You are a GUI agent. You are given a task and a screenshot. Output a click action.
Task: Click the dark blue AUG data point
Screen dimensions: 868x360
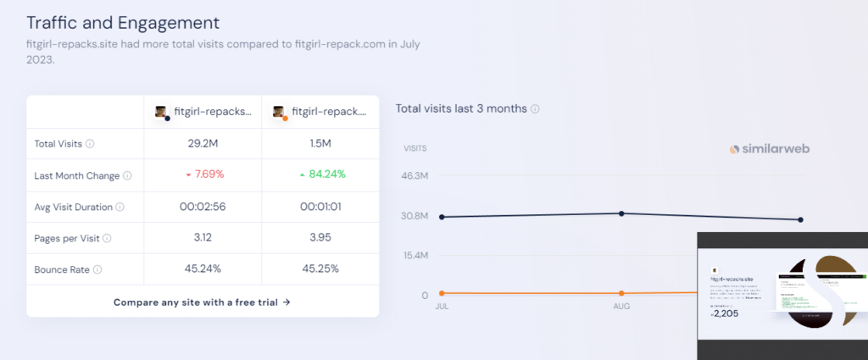coord(621,213)
